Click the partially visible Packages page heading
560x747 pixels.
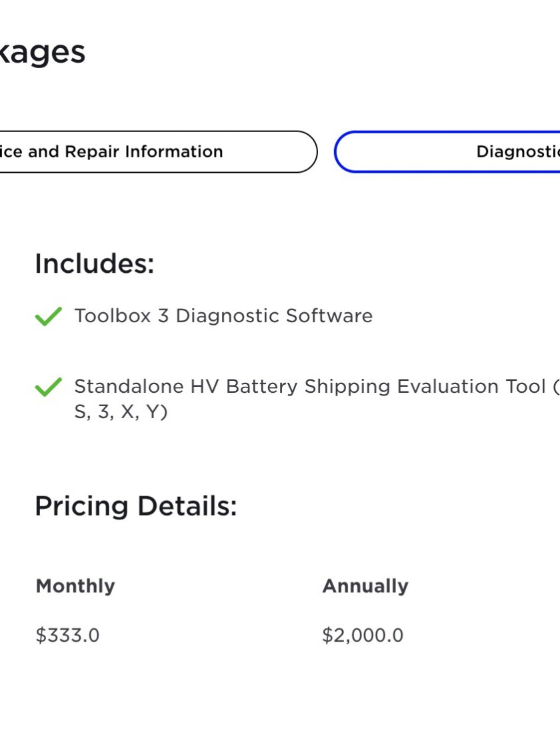[x=42, y=53]
